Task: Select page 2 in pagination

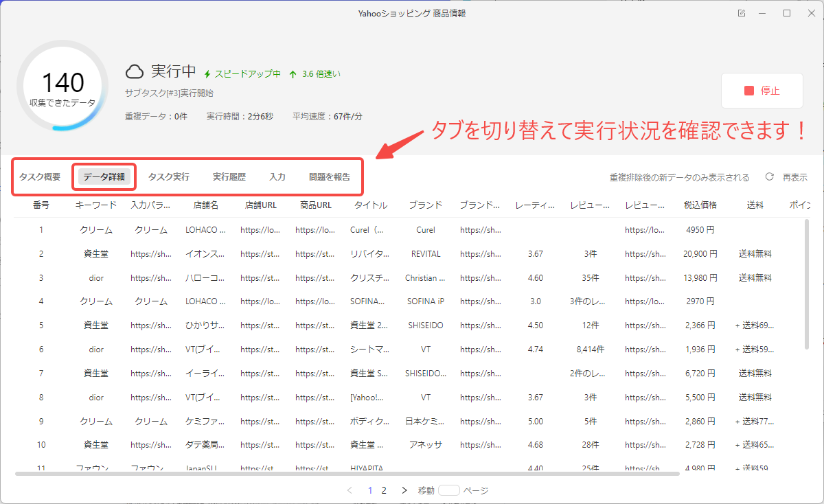Action: pos(384,490)
